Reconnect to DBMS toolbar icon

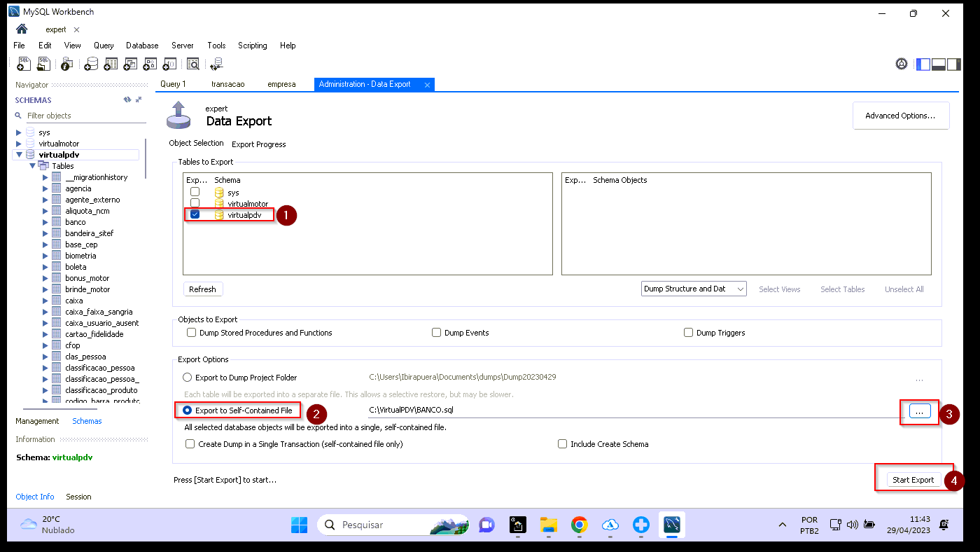coord(216,64)
